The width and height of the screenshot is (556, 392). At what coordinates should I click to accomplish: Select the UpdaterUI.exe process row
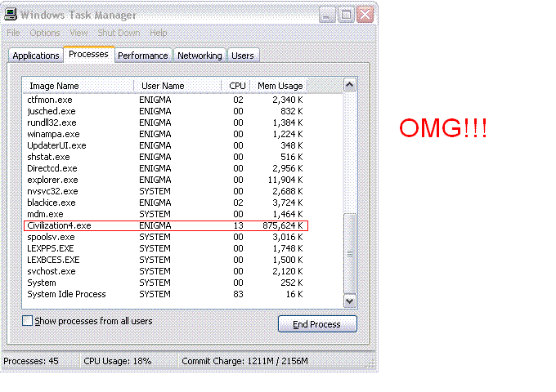(x=165, y=145)
